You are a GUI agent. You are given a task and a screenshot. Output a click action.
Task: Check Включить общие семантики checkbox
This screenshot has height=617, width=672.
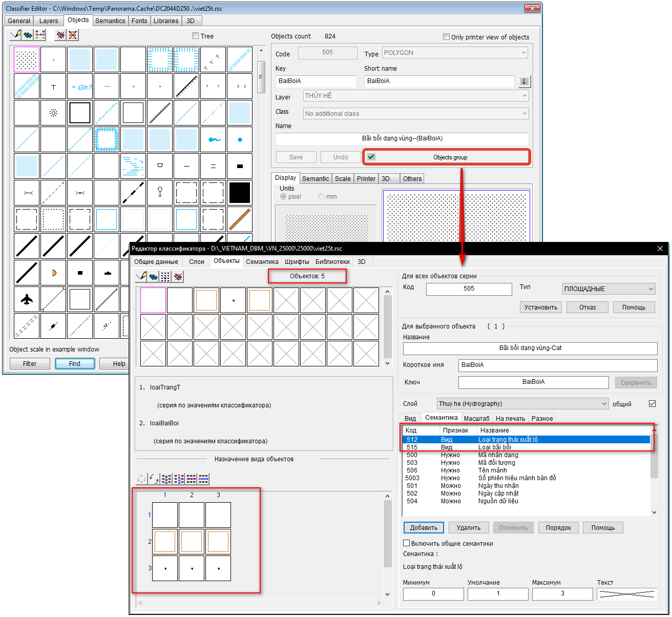point(407,543)
